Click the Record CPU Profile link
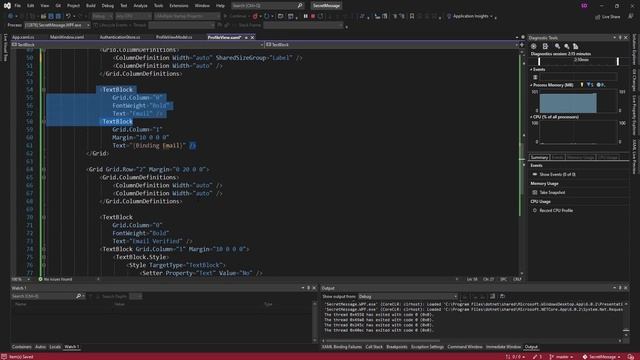Image resolution: width=640 pixels, height=360 pixels. tap(556, 210)
